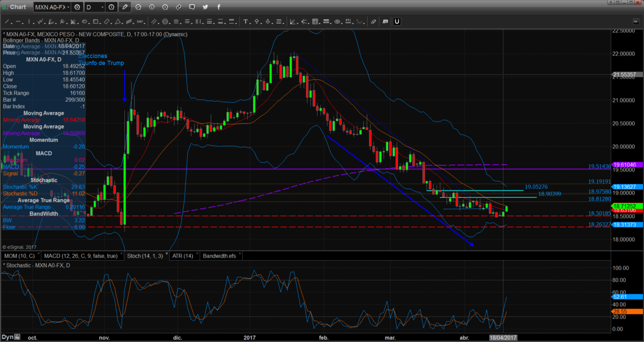
Task: Select the up arrow marker tool
Action: pyautogui.click(x=256, y=21)
